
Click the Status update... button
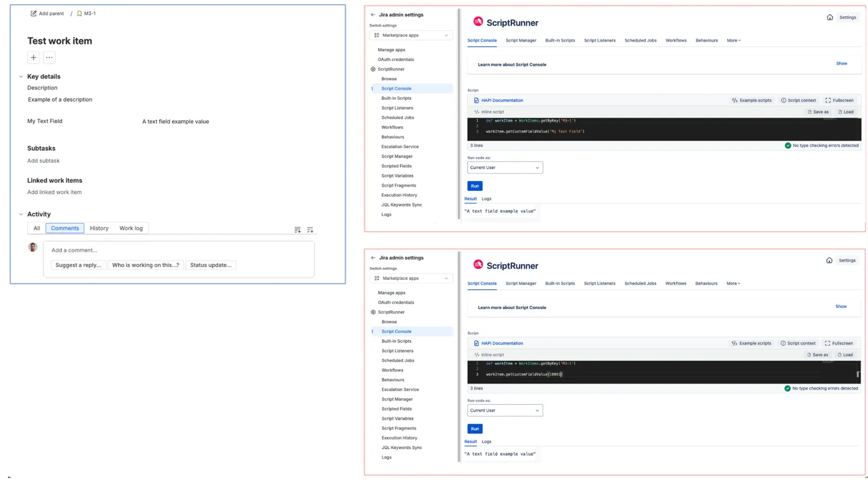tap(210, 265)
